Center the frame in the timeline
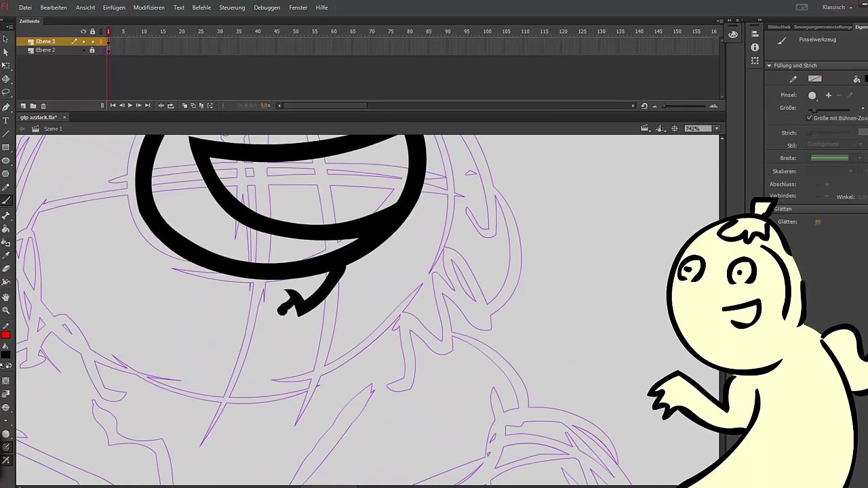868x488 pixels. (161, 106)
